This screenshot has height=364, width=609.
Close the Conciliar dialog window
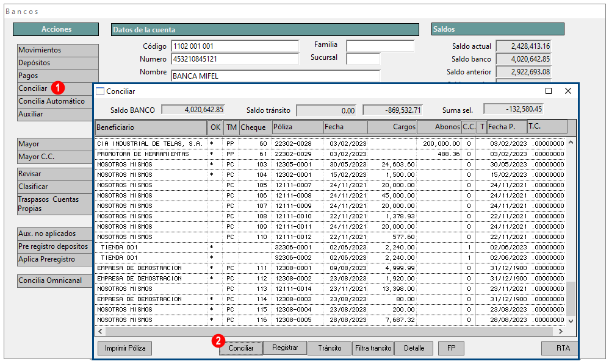coord(568,91)
